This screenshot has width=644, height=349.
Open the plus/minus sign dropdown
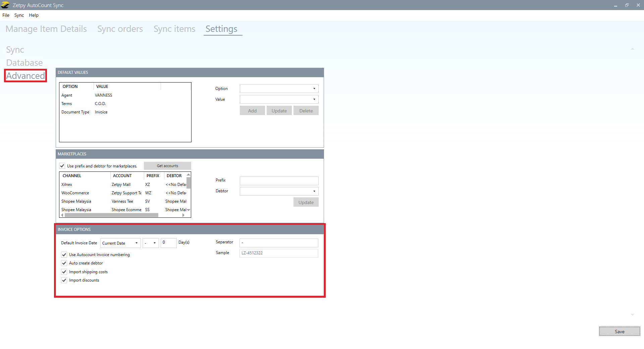pos(151,243)
